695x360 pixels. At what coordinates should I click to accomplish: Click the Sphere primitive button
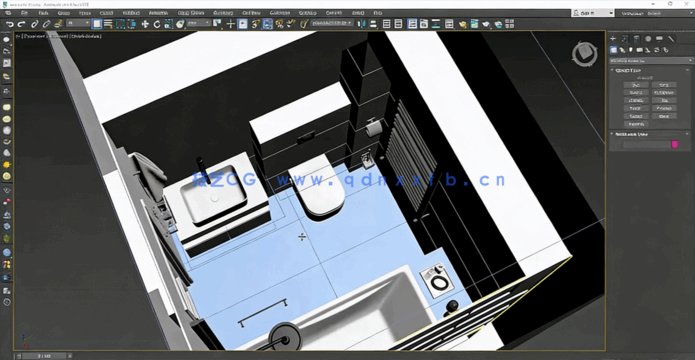pos(636,92)
